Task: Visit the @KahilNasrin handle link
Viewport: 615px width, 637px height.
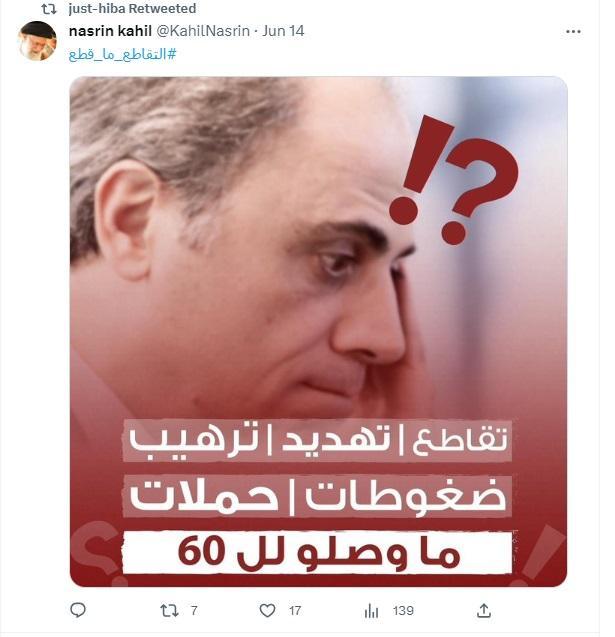Action: [203, 31]
